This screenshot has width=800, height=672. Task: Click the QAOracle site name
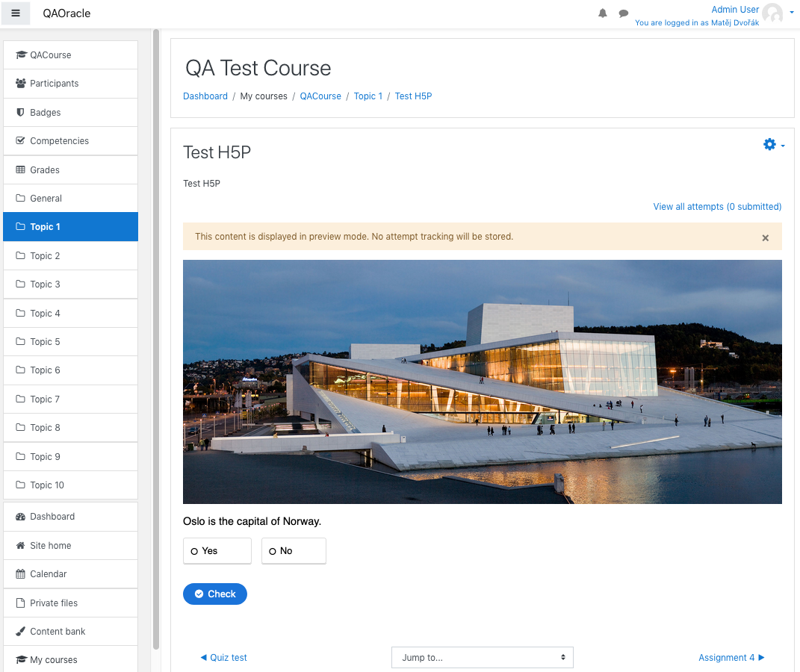pos(66,13)
